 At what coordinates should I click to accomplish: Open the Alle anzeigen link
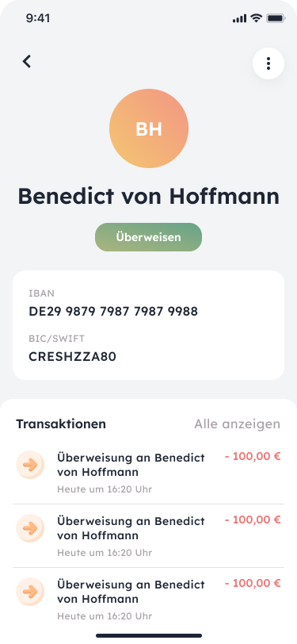237,424
